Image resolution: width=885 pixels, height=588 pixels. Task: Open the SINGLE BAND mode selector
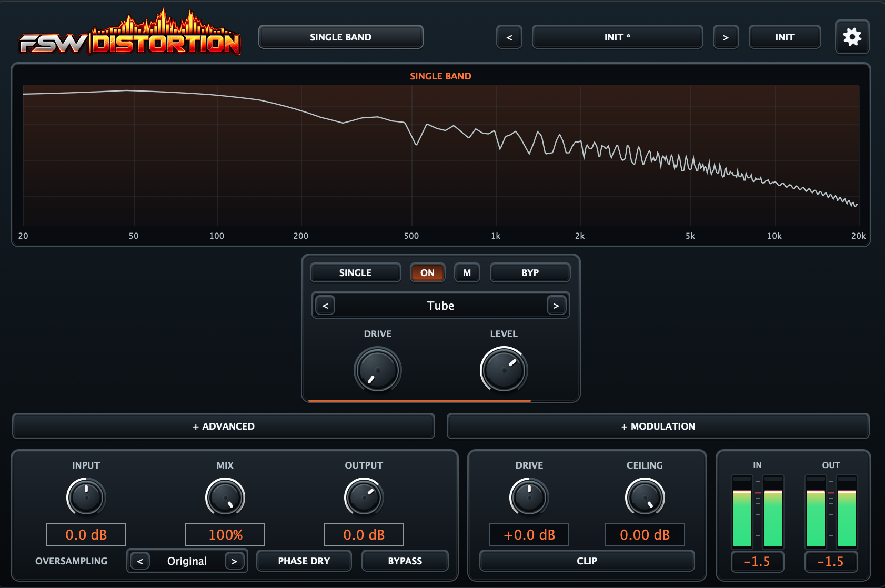[341, 37]
